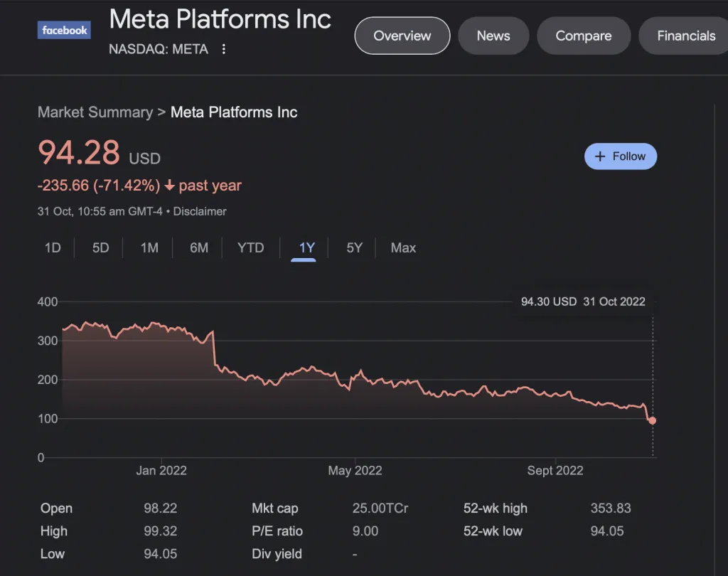Switch to the News tab
Viewport: 728px width, 576px height.
(493, 36)
